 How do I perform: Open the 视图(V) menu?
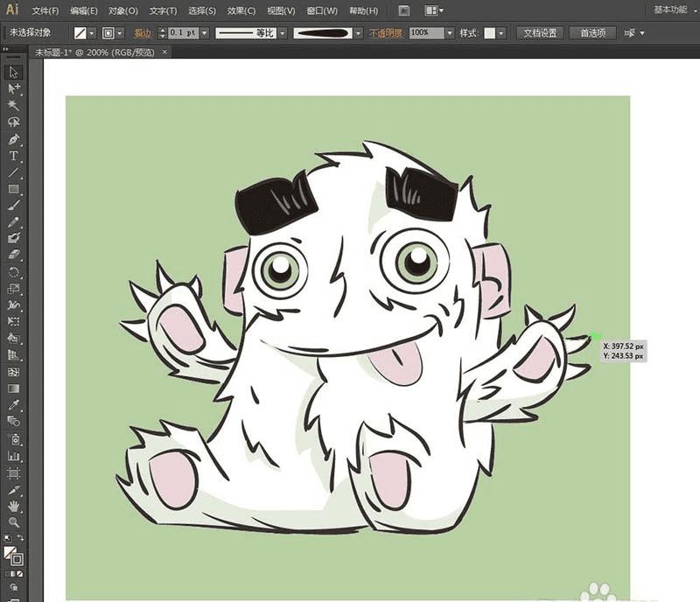click(x=281, y=10)
